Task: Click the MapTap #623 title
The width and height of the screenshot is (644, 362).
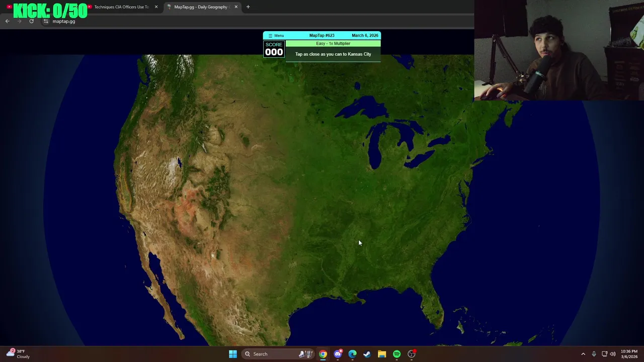Action: tap(321, 36)
